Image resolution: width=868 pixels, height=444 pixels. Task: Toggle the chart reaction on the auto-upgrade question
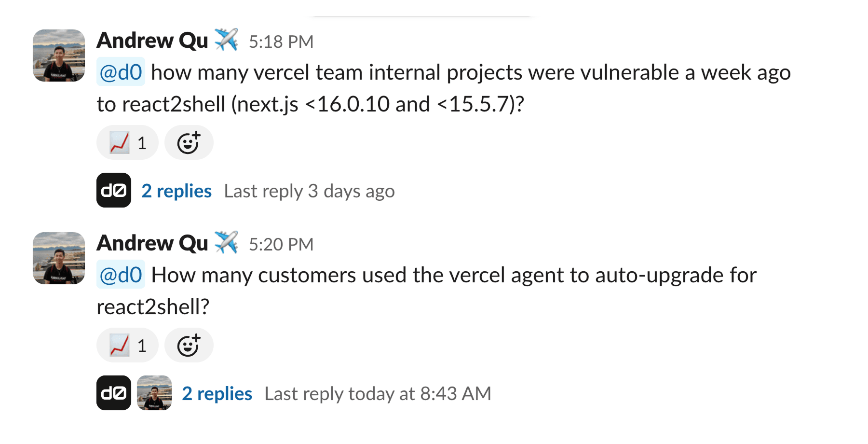(x=127, y=345)
